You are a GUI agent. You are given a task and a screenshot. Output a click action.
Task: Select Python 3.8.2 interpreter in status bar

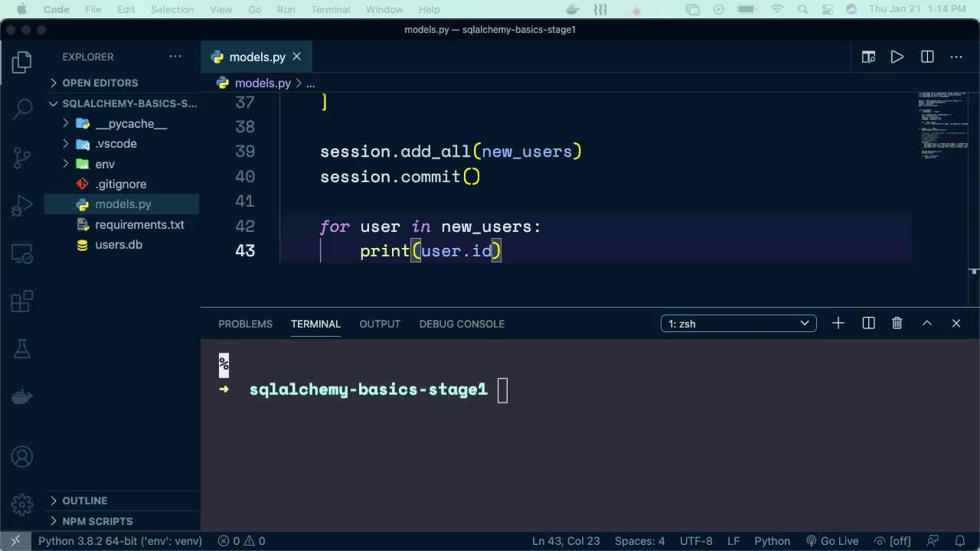coord(120,541)
